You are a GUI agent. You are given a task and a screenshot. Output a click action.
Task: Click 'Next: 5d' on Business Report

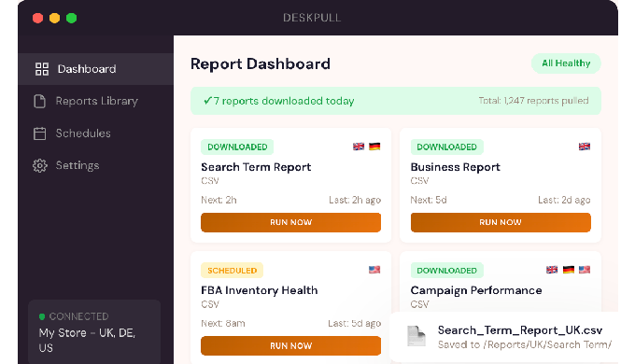(429, 200)
